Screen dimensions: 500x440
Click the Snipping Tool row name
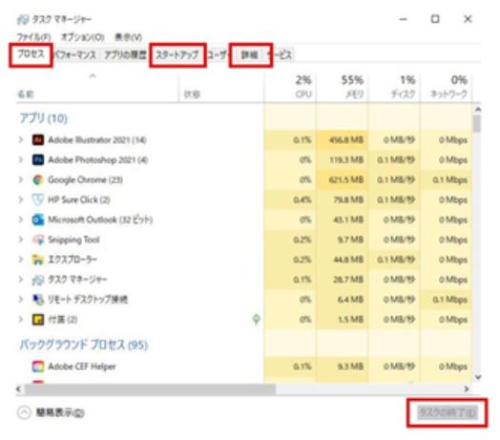click(74, 240)
